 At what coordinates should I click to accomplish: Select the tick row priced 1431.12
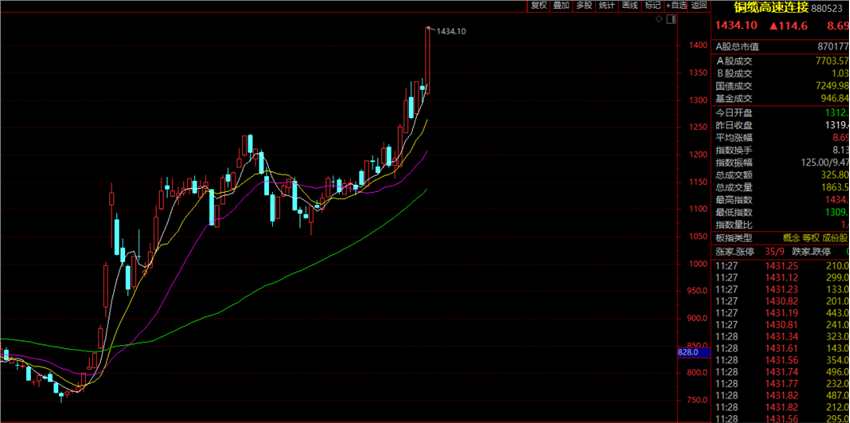pyautogui.click(x=781, y=278)
